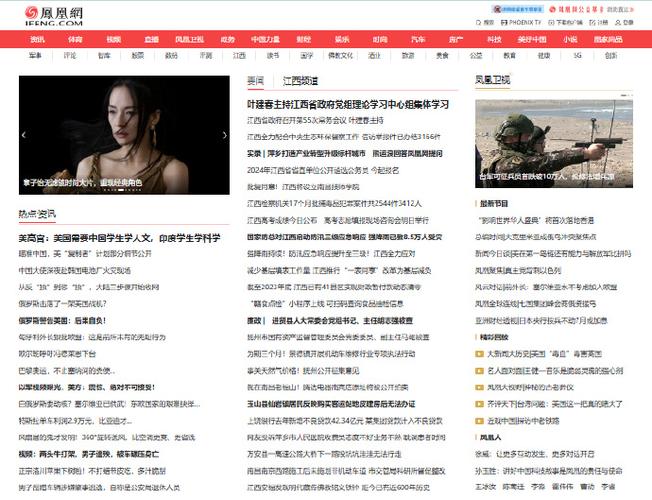Open 时尚 channel in the red navigation
The height and width of the screenshot is (500, 652).
380,40
